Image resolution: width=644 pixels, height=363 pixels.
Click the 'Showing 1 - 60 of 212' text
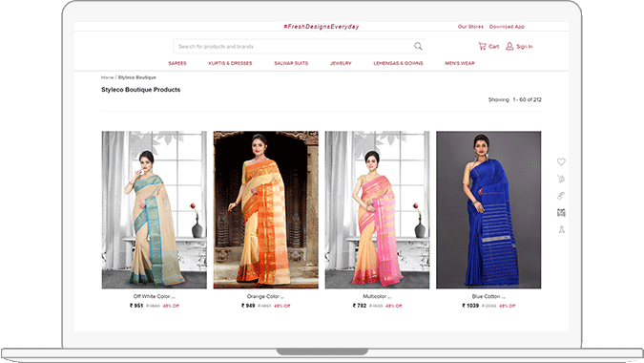point(514,99)
